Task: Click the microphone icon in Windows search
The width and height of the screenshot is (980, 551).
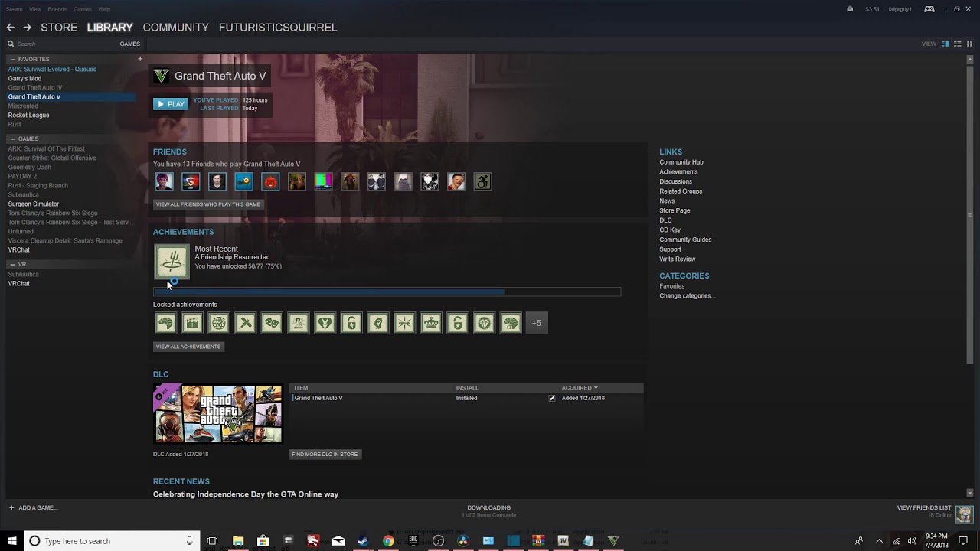Action: (x=189, y=541)
